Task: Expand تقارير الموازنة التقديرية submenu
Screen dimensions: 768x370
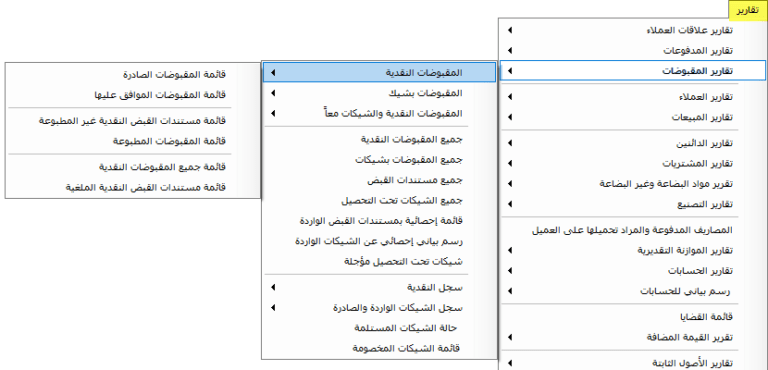Action: [632, 250]
